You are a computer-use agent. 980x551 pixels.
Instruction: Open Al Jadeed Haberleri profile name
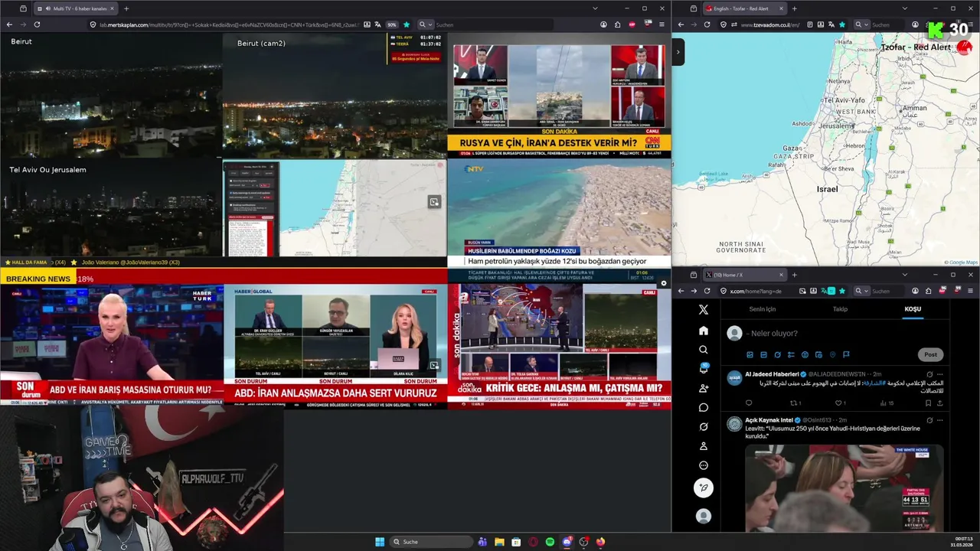(x=772, y=374)
